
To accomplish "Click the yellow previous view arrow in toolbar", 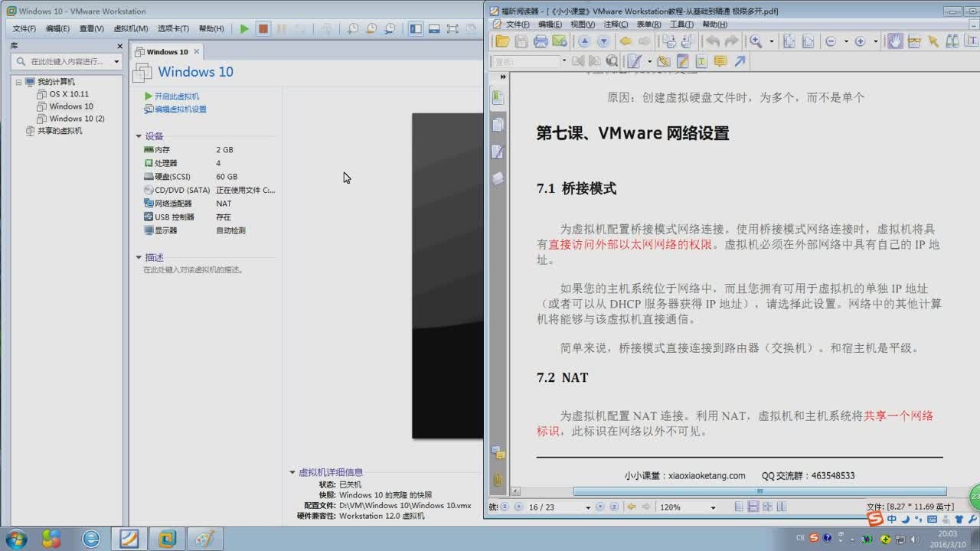I will tap(626, 41).
